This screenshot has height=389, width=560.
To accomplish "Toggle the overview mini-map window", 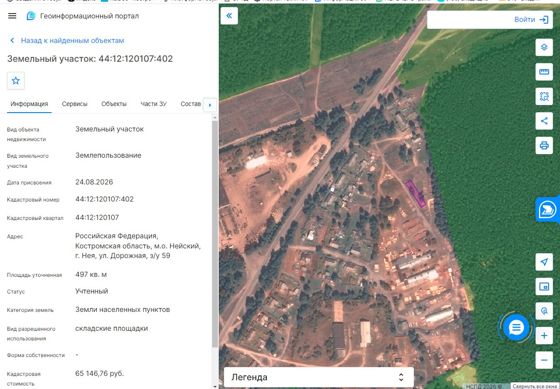I will [544, 286].
